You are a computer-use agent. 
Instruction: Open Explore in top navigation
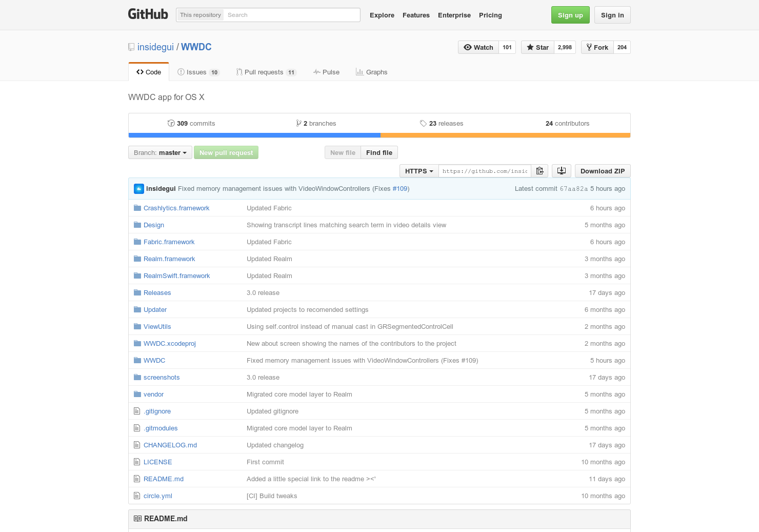[x=382, y=15]
